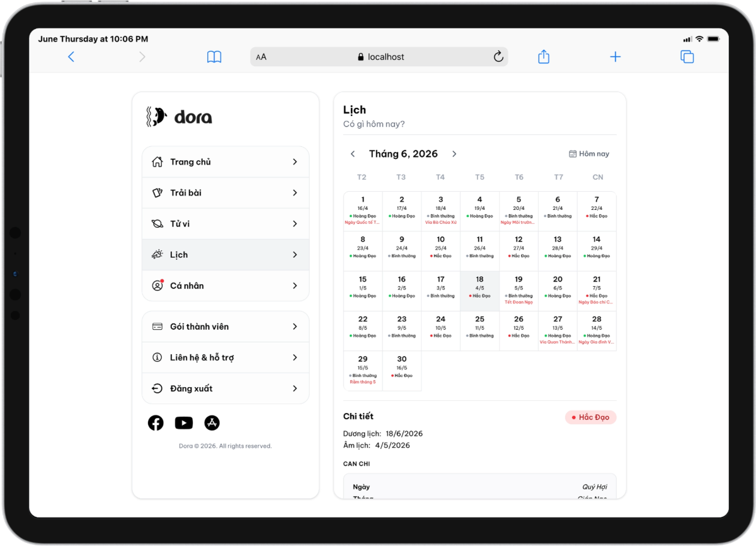Click the Đăng xuất logout icon

click(157, 388)
